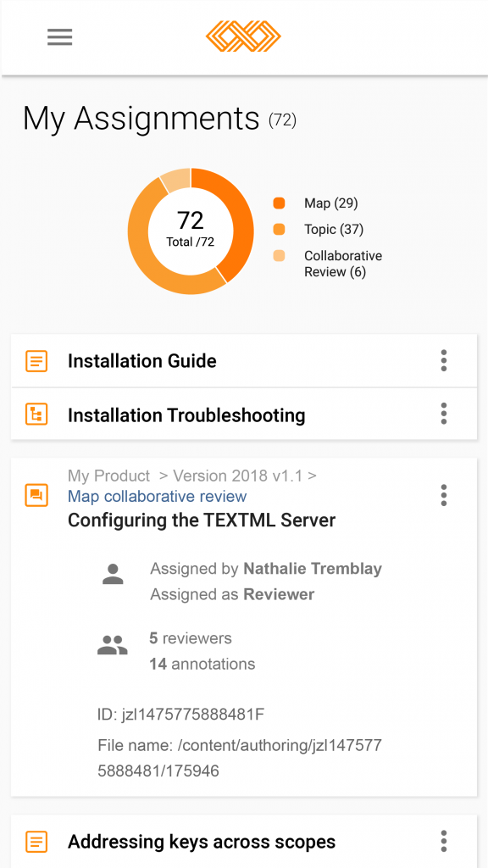Click the orange interlocked-diamonds logo
The height and width of the screenshot is (868, 488).
click(x=243, y=36)
